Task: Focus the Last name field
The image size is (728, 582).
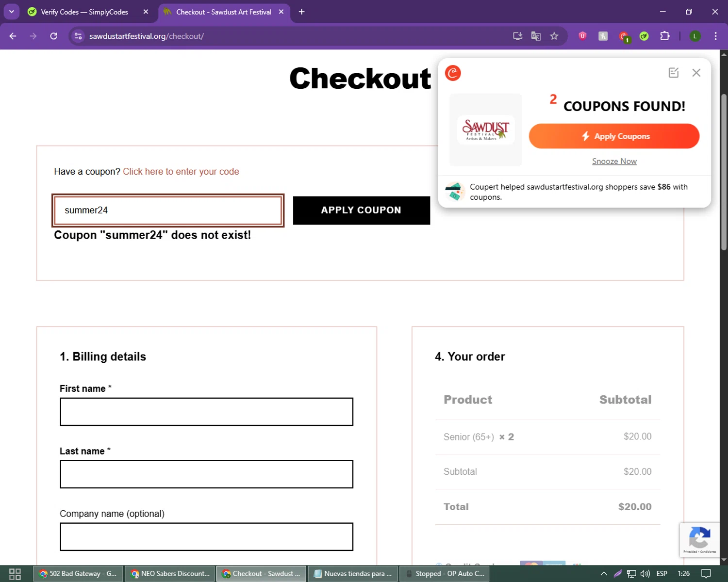Action: pyautogui.click(x=207, y=474)
